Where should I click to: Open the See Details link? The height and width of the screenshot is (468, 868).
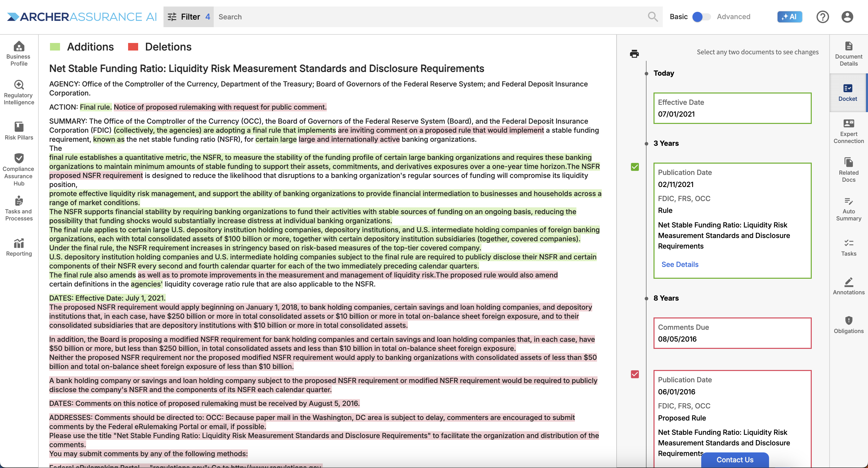[680, 264]
